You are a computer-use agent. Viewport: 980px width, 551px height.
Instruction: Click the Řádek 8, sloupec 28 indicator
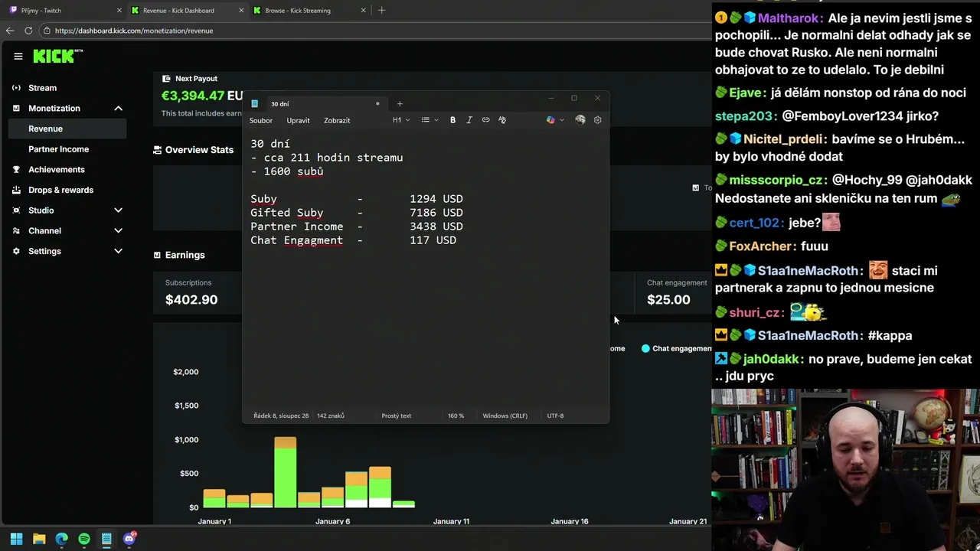pyautogui.click(x=281, y=416)
